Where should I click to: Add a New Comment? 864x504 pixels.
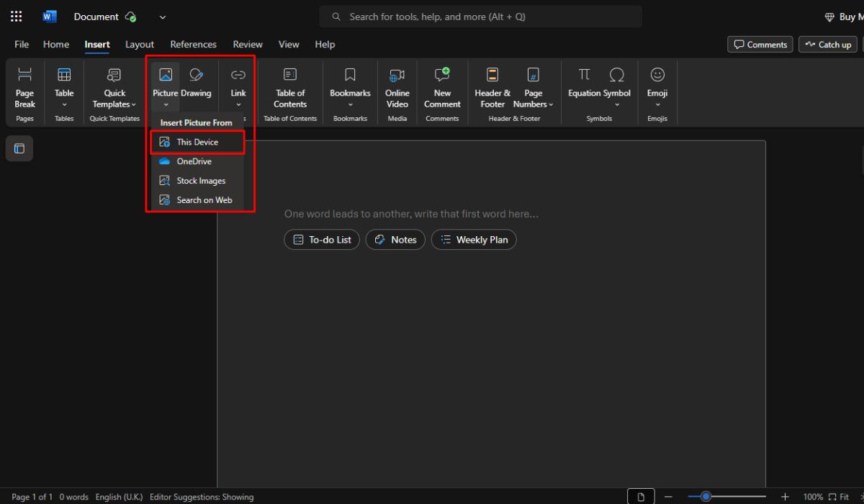point(442,87)
